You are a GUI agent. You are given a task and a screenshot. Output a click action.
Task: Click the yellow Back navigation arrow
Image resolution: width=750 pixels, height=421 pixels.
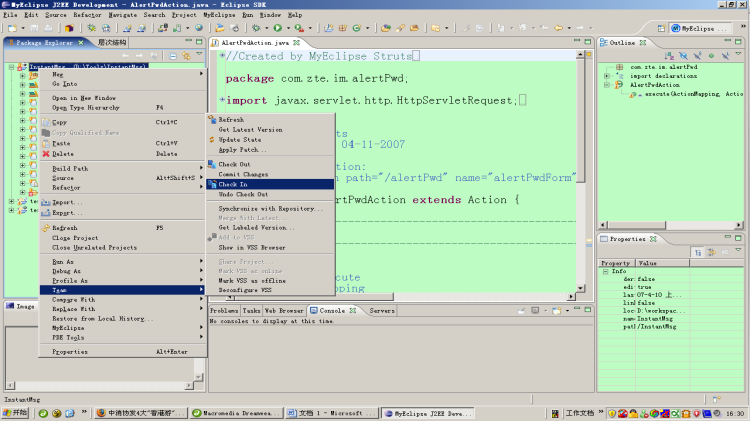[558, 28]
